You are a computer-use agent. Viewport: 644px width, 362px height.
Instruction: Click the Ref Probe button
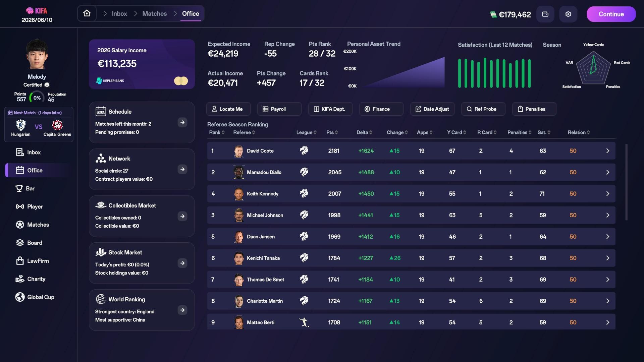[x=483, y=109]
